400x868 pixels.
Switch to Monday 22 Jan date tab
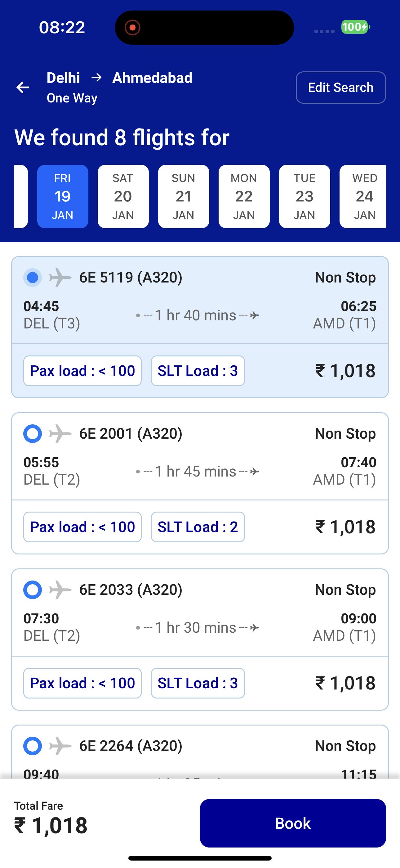tap(244, 197)
